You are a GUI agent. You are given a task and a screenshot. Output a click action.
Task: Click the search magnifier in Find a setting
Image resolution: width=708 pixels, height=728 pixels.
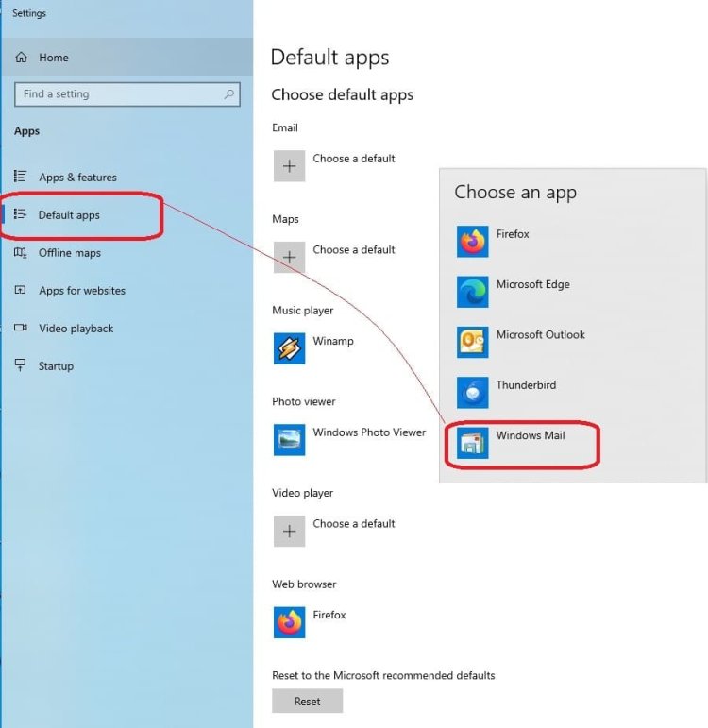(229, 94)
